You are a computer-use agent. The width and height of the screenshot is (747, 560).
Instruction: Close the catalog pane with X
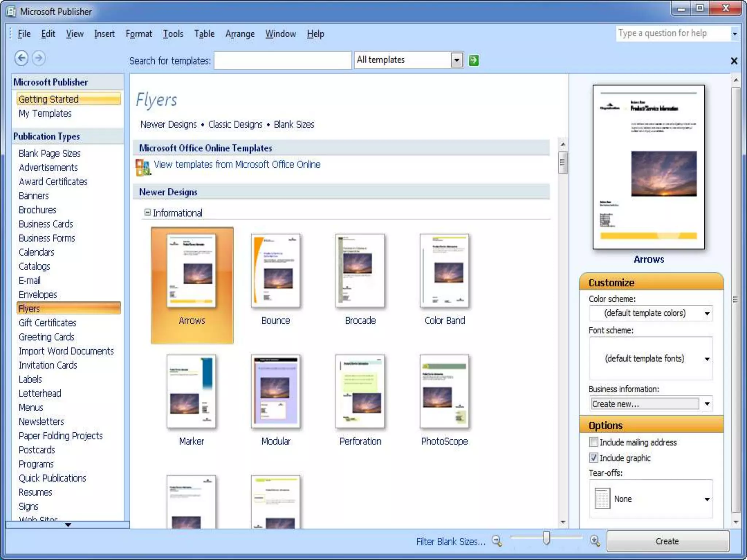[734, 61]
